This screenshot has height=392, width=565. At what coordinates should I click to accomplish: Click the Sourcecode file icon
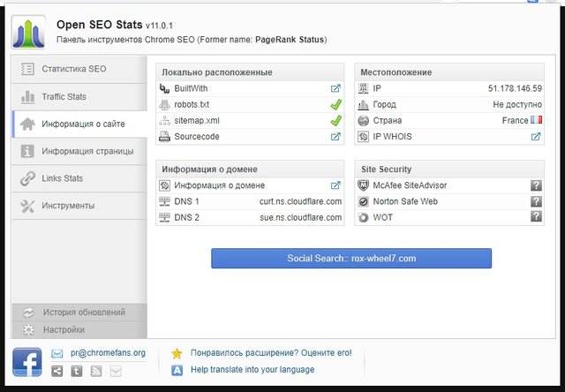(165, 137)
